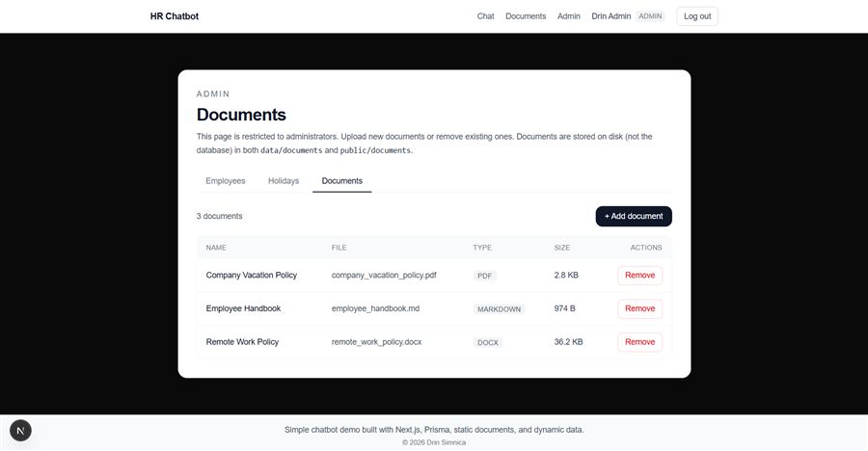Click the ADMIN role badge in header

coord(650,16)
